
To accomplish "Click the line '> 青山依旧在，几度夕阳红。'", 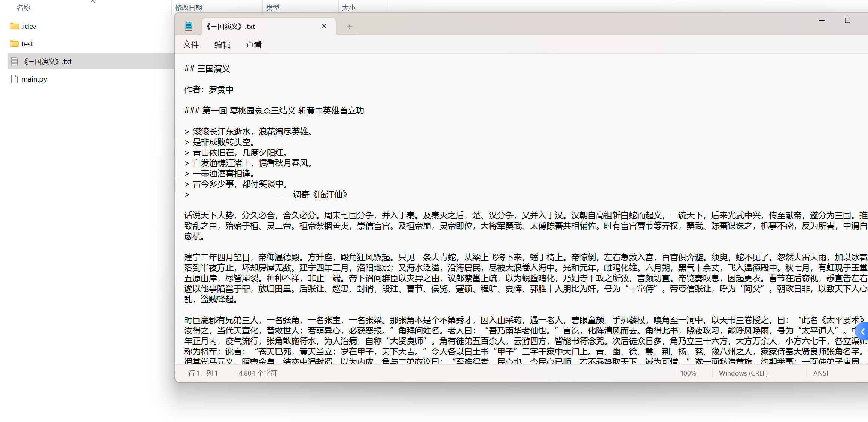I will (x=236, y=152).
